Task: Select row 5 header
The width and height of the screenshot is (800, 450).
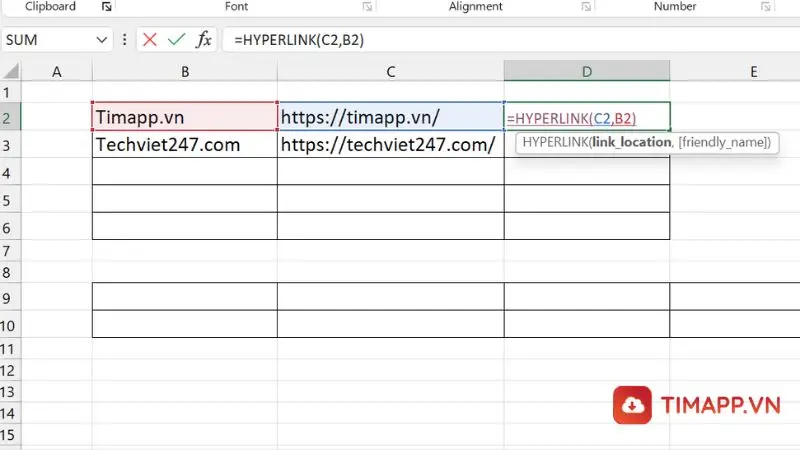Action: (10, 200)
